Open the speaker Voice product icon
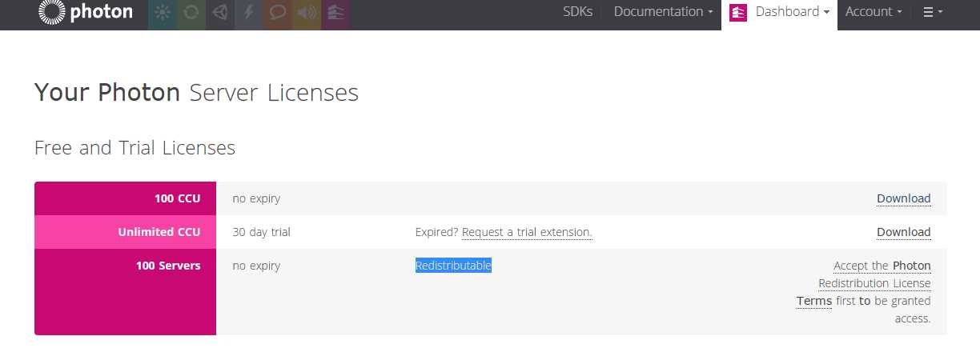The height and width of the screenshot is (360, 980). point(307,13)
